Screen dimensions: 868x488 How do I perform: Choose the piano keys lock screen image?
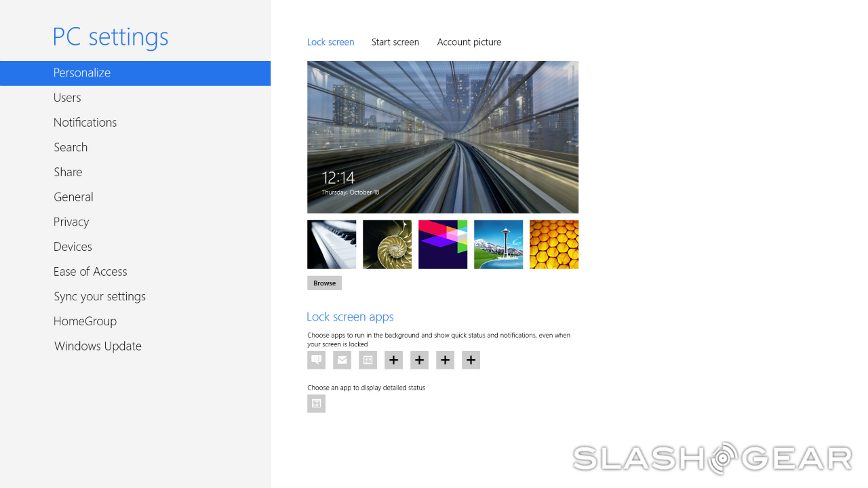click(x=332, y=245)
